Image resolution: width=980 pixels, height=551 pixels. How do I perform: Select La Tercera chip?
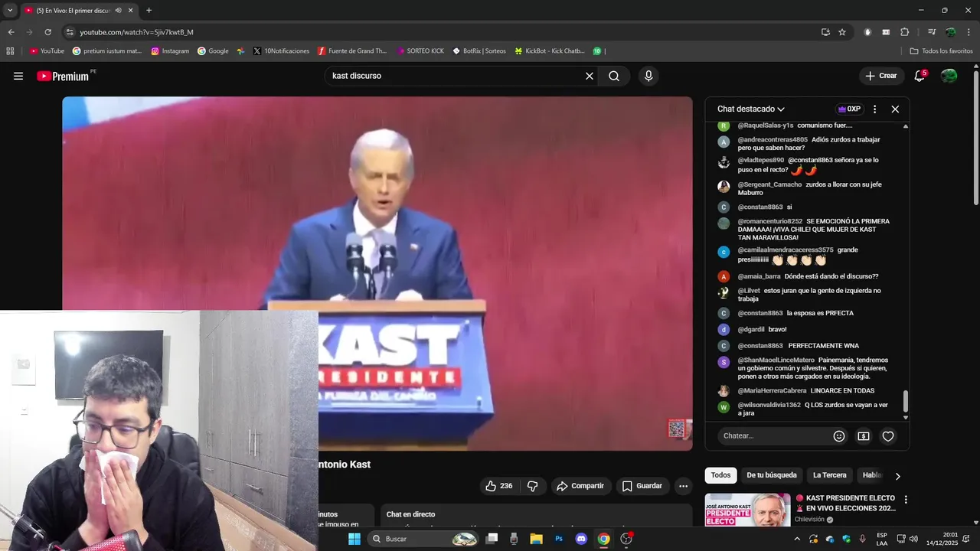point(830,475)
